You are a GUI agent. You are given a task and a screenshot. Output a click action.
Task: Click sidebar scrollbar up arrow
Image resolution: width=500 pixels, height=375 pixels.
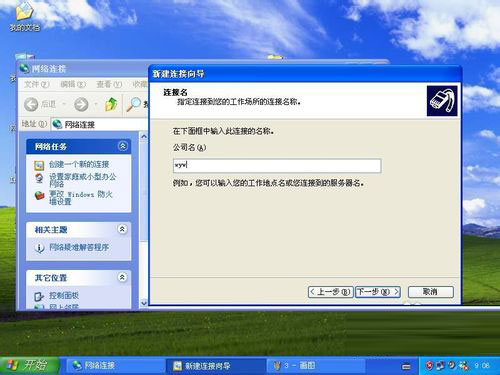[144, 136]
